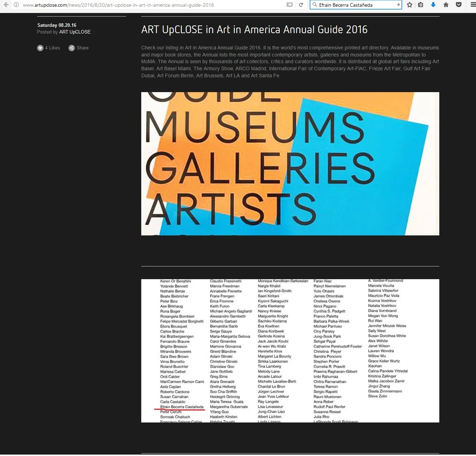Bookmark this page with star icon

(410, 5)
